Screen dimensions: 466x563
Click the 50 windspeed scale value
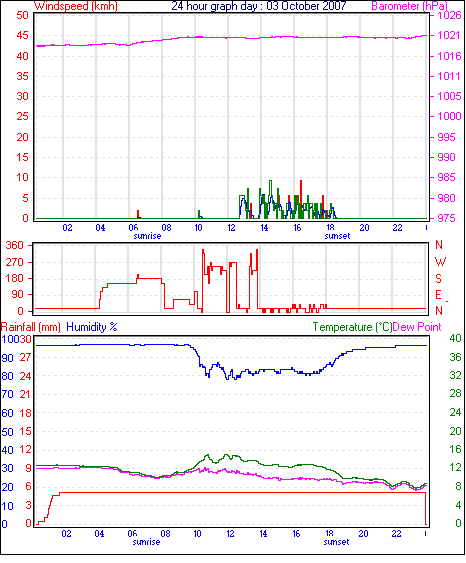22,15
